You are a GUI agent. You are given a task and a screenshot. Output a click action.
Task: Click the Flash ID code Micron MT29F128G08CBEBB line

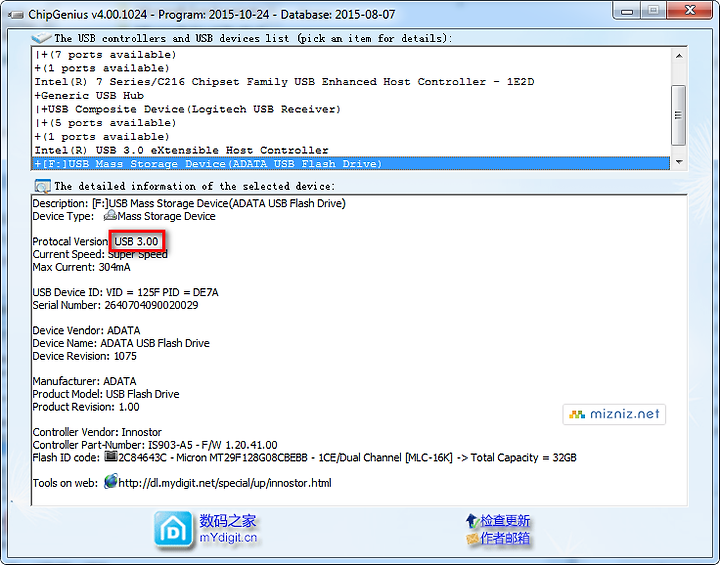(304, 458)
